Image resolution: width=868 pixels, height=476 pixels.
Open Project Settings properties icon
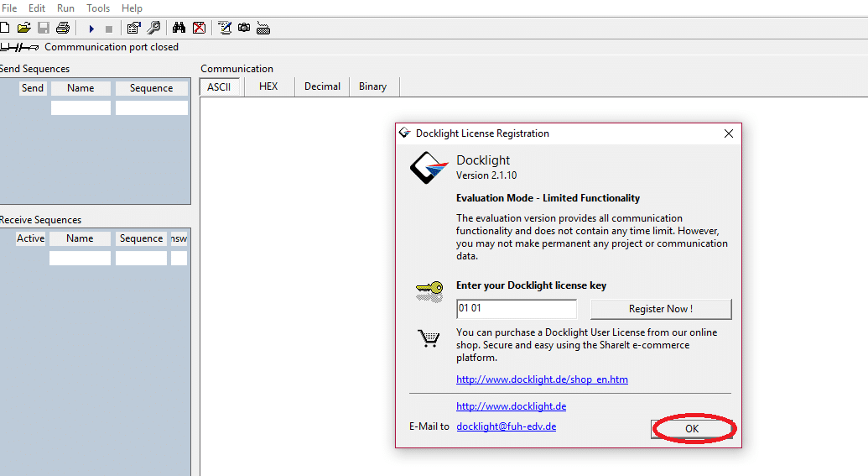[x=134, y=28]
